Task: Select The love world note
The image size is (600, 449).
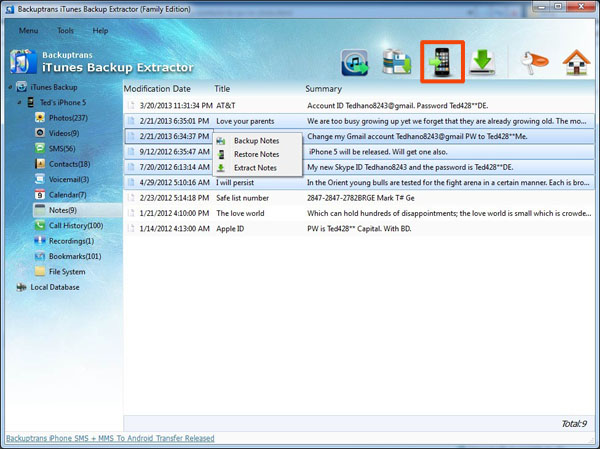Action: pos(240,213)
